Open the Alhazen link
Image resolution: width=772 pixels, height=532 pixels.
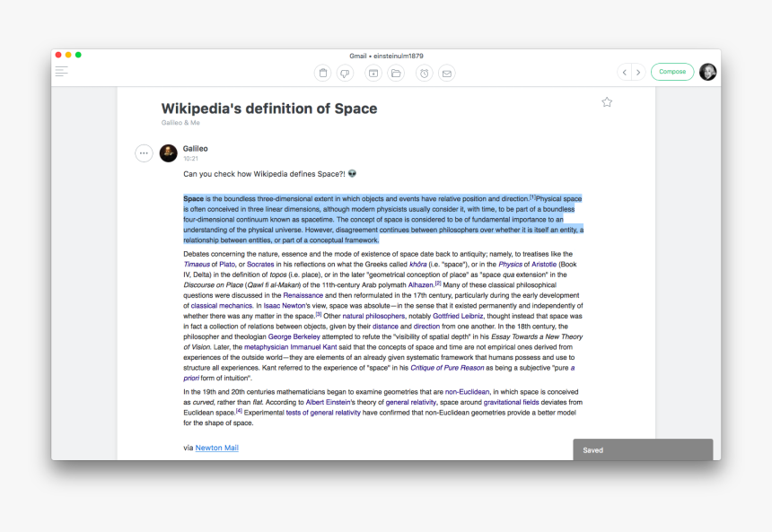point(421,285)
